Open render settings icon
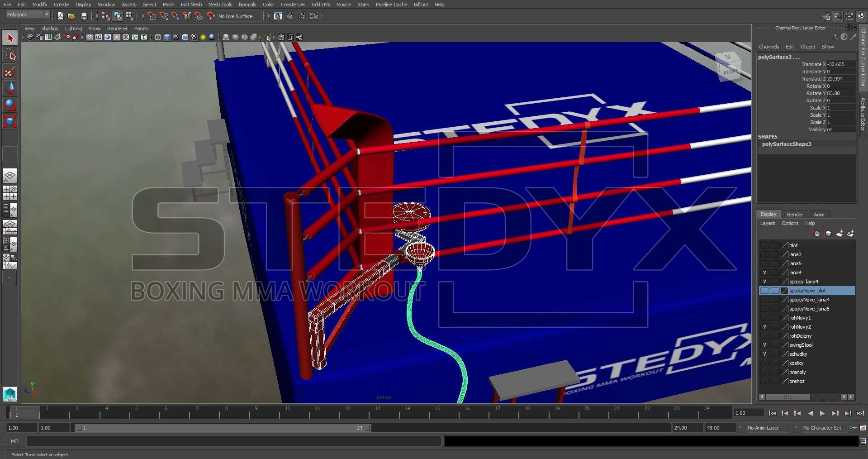 [x=314, y=16]
